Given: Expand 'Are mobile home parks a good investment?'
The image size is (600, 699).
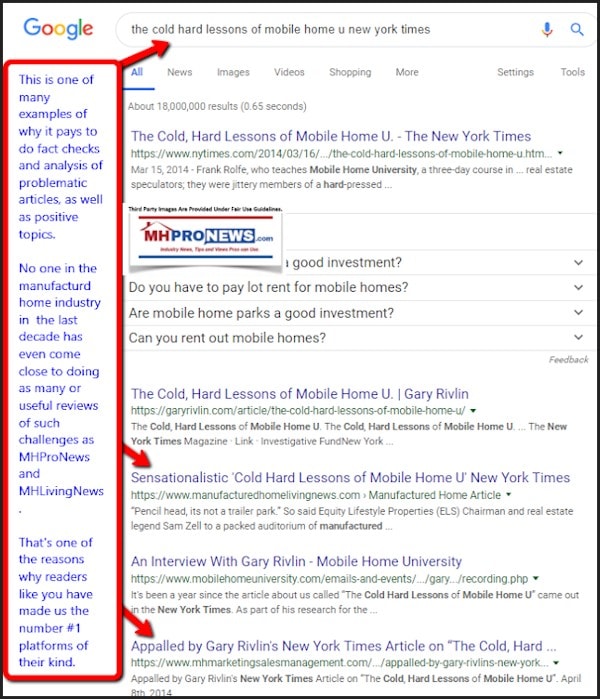Looking at the screenshot, I should (361, 312).
